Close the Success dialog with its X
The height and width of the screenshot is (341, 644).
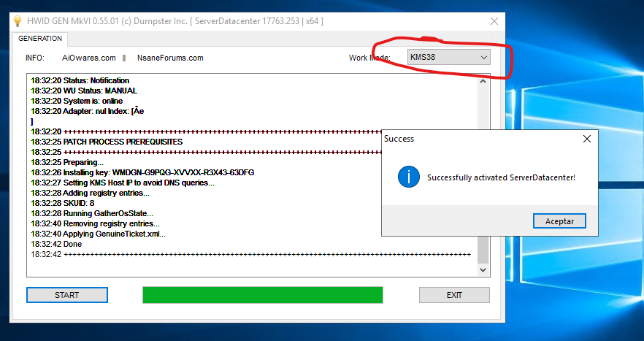[x=586, y=139]
